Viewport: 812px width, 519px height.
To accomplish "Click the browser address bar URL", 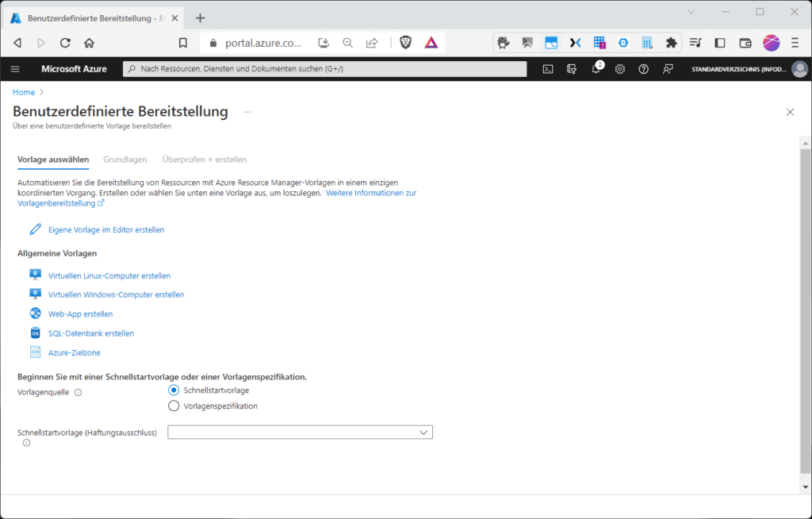I will click(263, 43).
